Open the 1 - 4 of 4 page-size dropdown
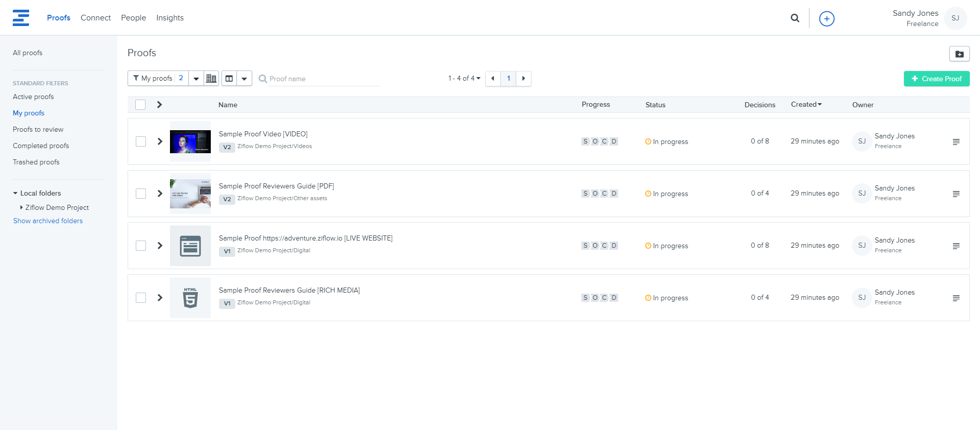 464,78
